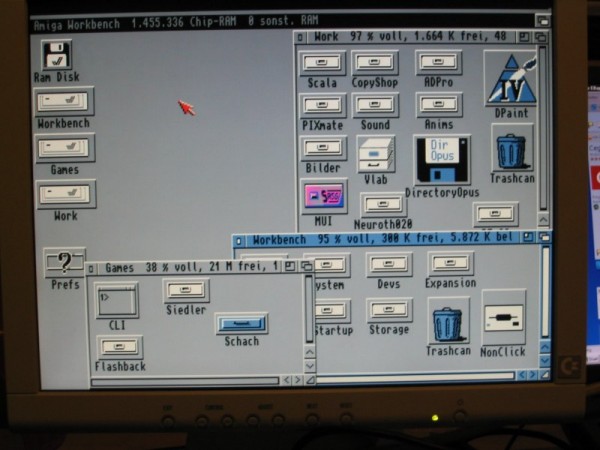
Task: Open the MUI icon
Action: 323,196
